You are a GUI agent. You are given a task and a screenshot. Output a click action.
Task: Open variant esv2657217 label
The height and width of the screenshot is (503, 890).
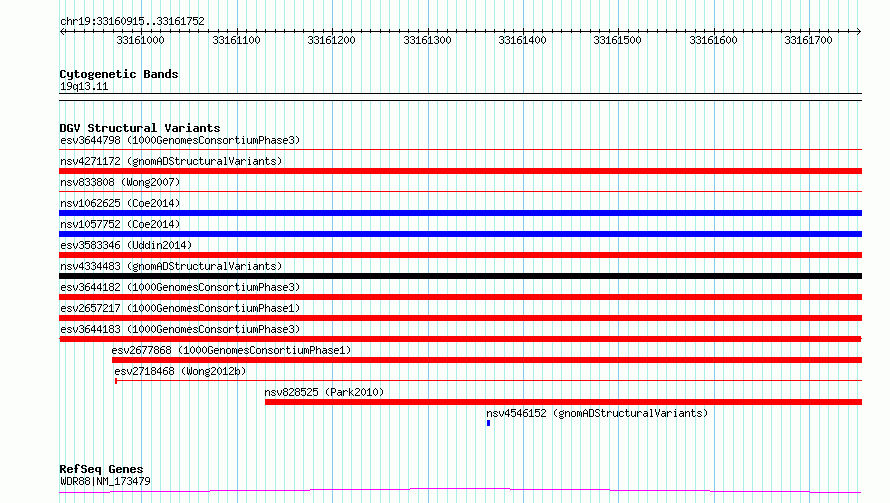[x=180, y=308]
